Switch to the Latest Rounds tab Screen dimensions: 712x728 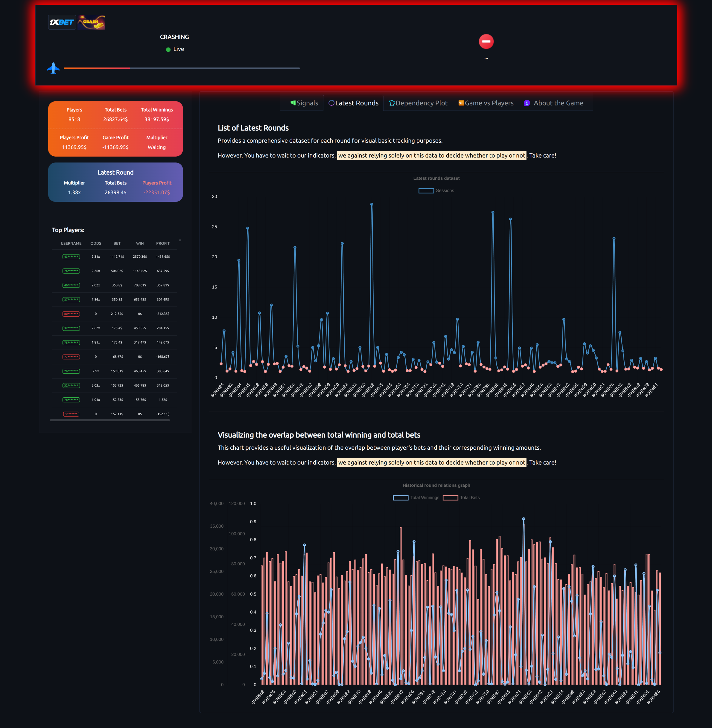click(x=353, y=103)
